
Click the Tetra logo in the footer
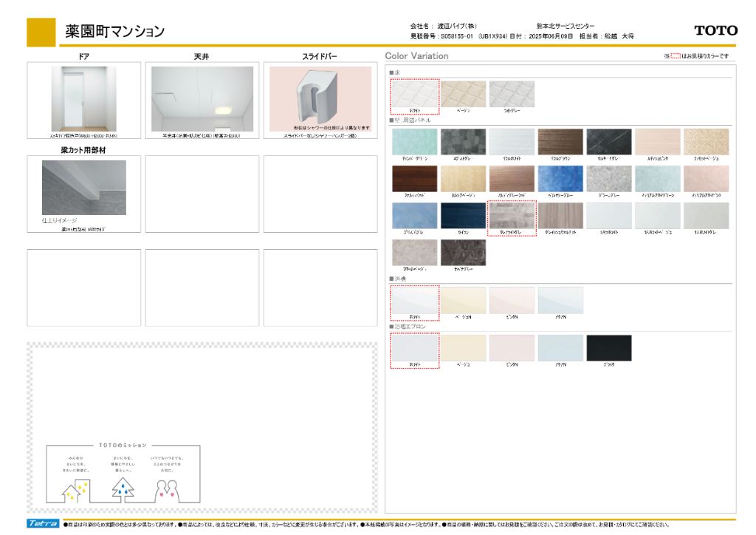[43, 524]
